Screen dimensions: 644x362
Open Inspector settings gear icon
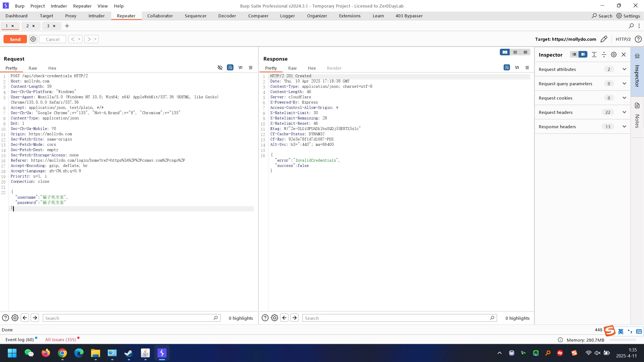click(x=614, y=55)
